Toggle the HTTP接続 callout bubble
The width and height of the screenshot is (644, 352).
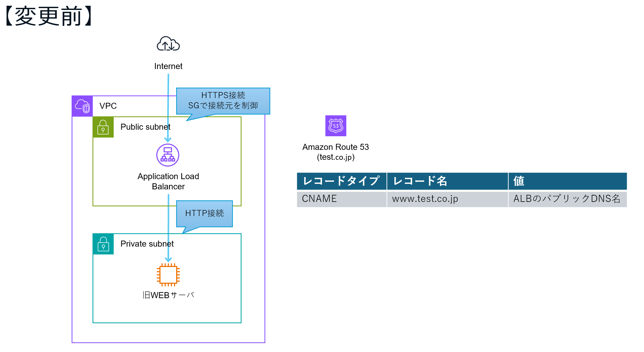pos(205,214)
